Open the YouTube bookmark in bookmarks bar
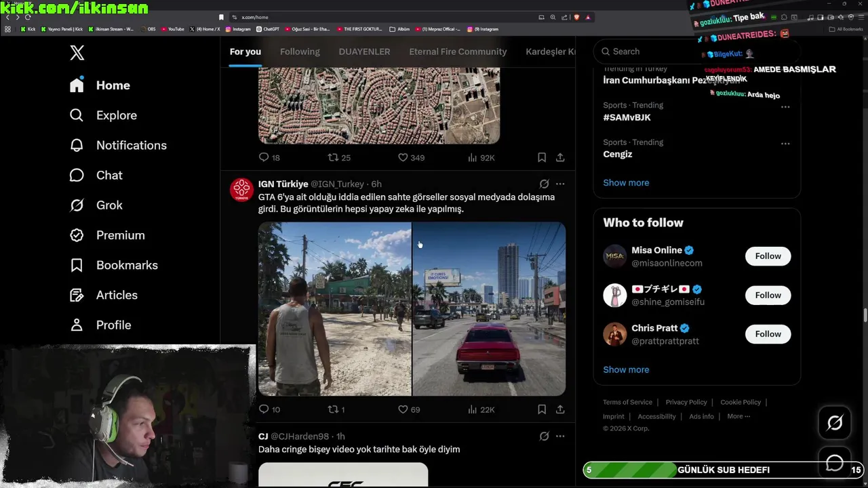Image resolution: width=868 pixels, height=488 pixels. click(x=172, y=29)
